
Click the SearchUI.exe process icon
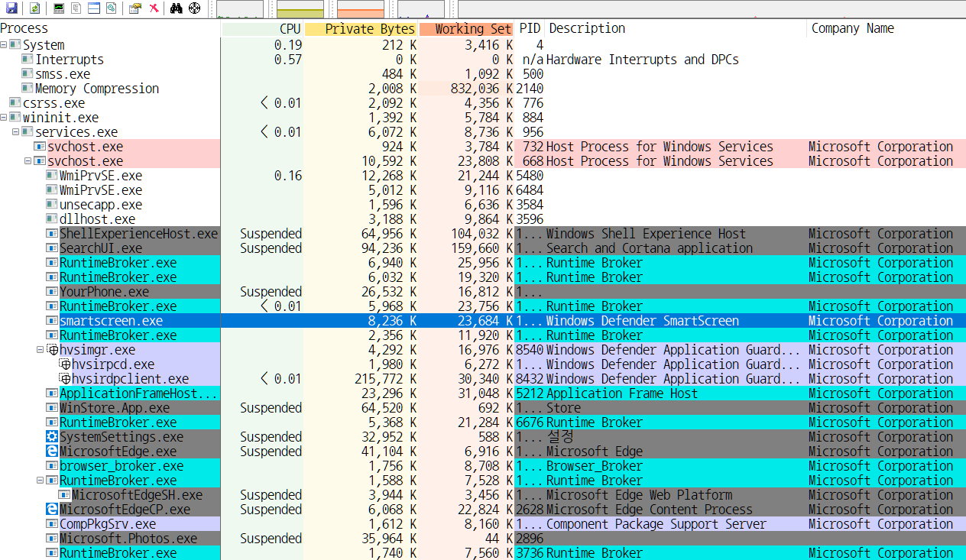(52, 248)
